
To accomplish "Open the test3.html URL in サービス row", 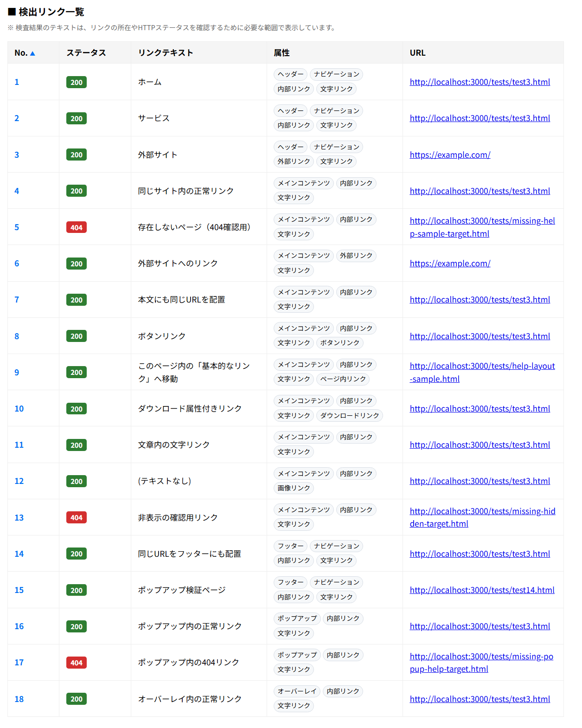I will [480, 118].
